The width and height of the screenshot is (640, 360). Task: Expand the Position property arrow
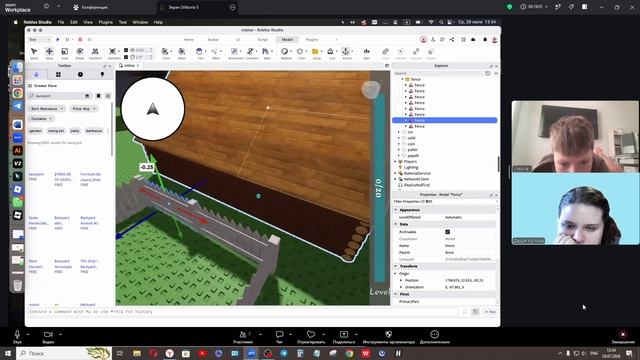click(401, 280)
